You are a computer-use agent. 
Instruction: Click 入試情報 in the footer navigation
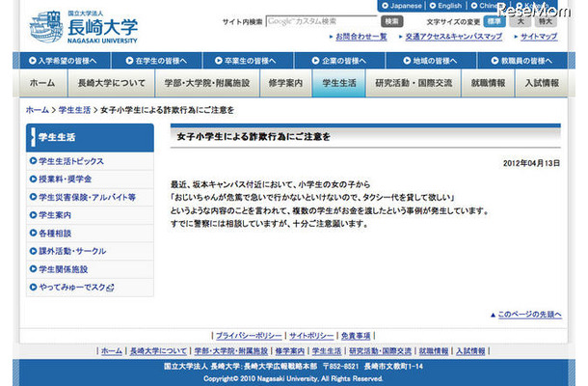point(470,351)
